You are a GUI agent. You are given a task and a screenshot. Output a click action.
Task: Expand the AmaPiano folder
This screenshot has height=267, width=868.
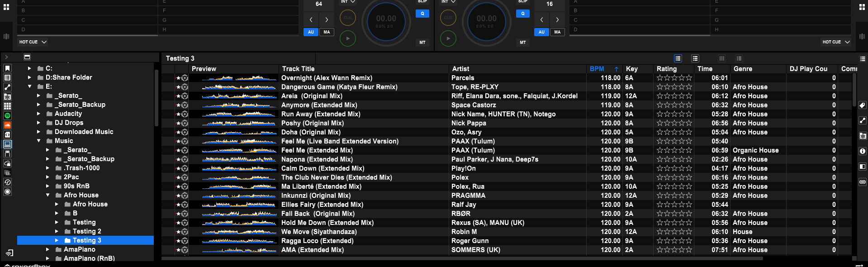click(47, 249)
